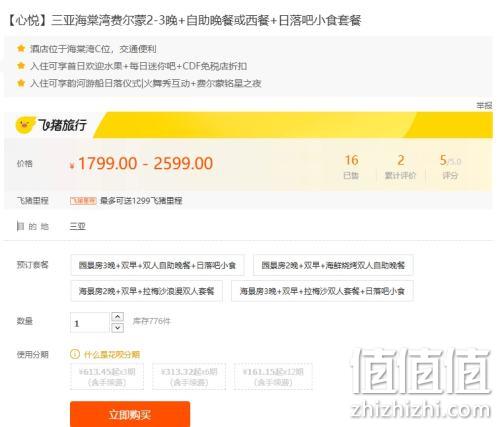Image resolution: width=500 pixels, height=427 pixels.
Task: Choose the 6-period installment option
Action: (x=189, y=377)
